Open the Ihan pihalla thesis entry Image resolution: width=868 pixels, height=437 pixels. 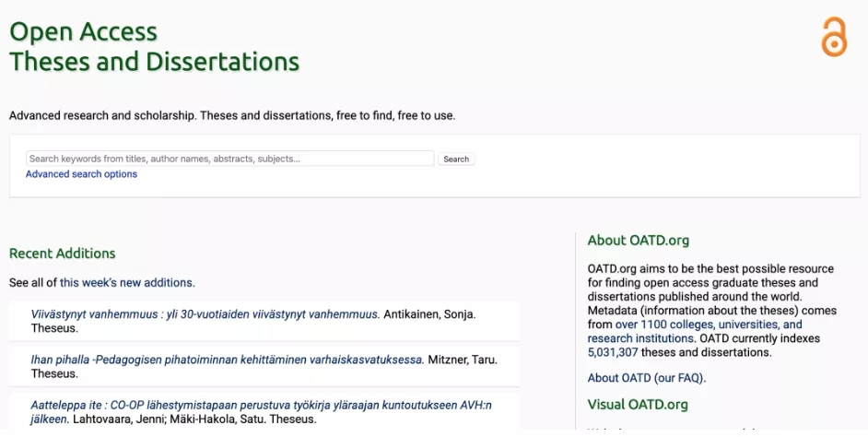(227, 360)
